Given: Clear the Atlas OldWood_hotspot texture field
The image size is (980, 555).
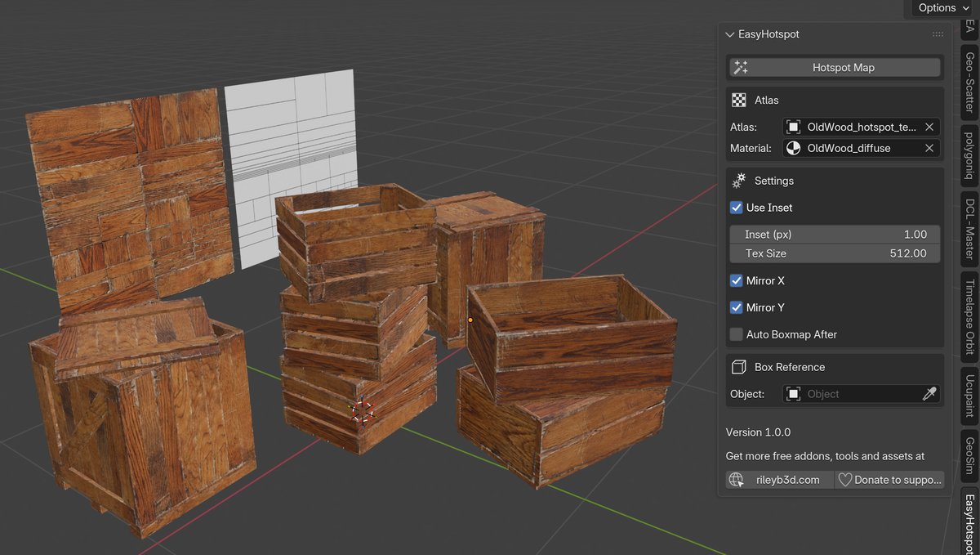Looking at the screenshot, I should point(929,128).
